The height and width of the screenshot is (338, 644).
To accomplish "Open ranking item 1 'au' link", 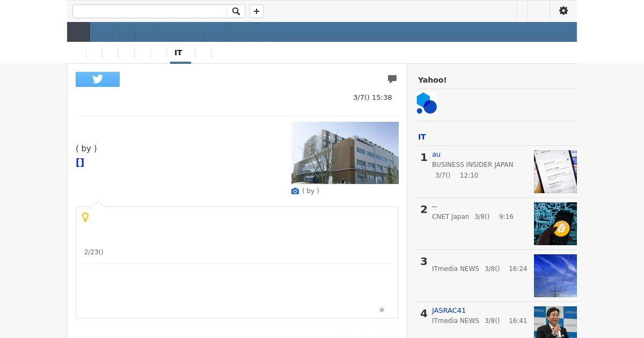I will coord(436,154).
